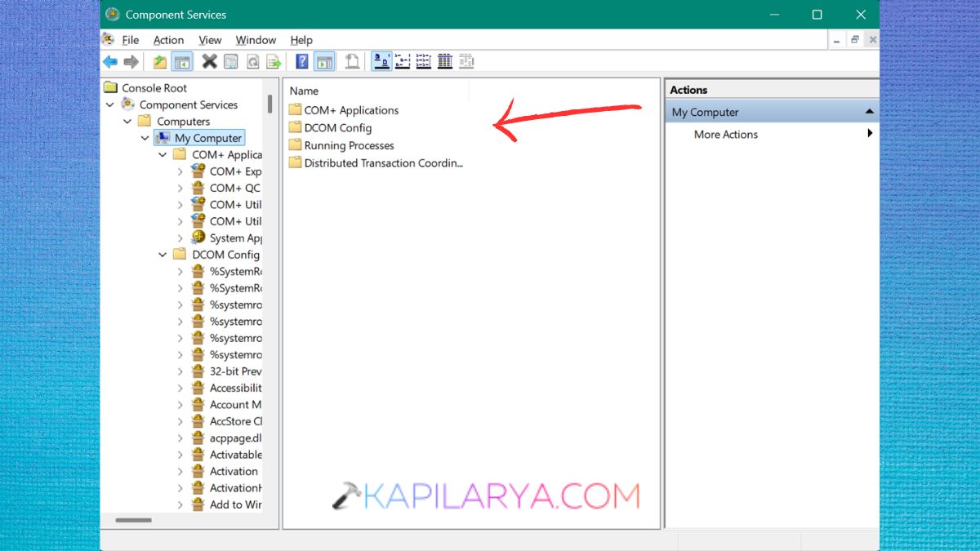Open Help via blue question mark icon
The height and width of the screenshot is (551, 980).
coord(302,61)
